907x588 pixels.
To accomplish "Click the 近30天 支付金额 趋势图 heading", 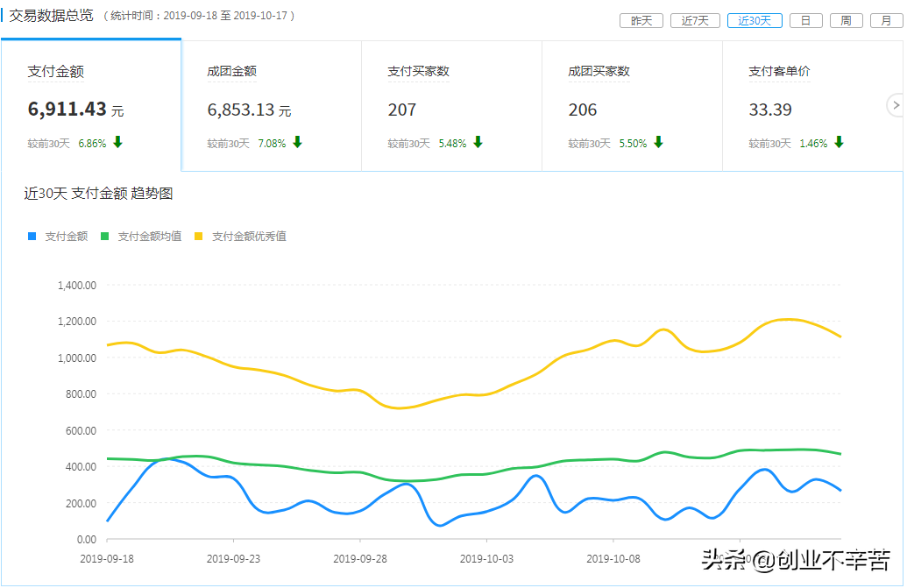I will tap(98, 193).
